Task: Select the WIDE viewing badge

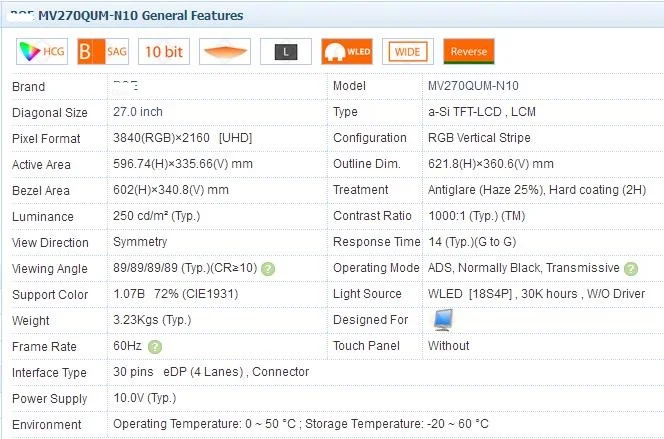Action: pyautogui.click(x=407, y=52)
